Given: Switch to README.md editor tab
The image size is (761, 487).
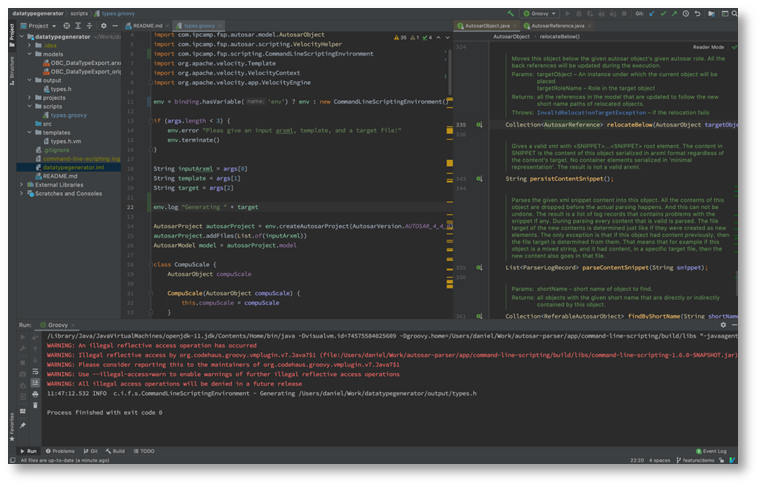Looking at the screenshot, I should (145, 26).
